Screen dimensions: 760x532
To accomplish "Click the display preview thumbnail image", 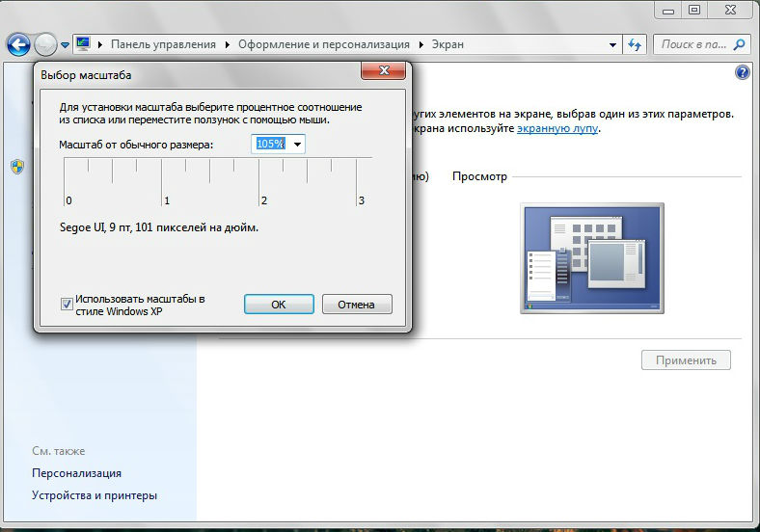I will click(590, 258).
